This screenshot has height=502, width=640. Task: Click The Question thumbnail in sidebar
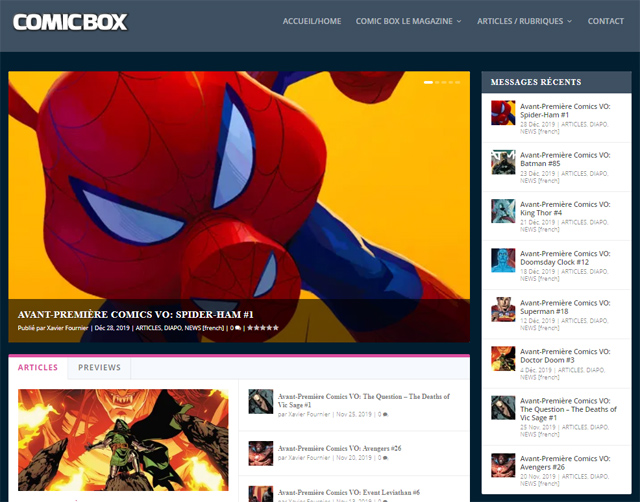pos(503,408)
